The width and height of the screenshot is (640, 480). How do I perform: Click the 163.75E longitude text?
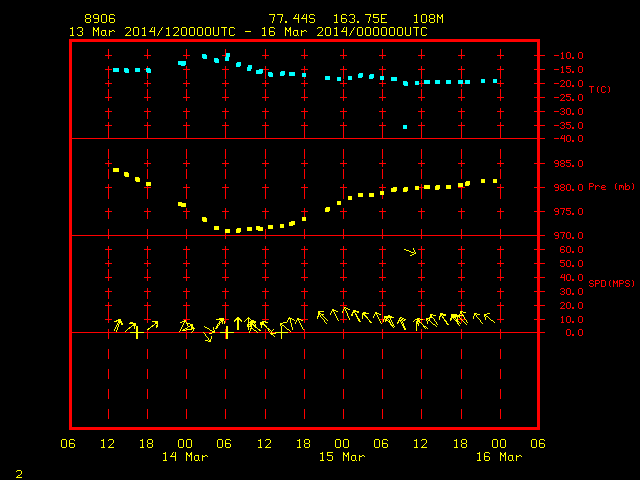pyautogui.click(x=360, y=19)
